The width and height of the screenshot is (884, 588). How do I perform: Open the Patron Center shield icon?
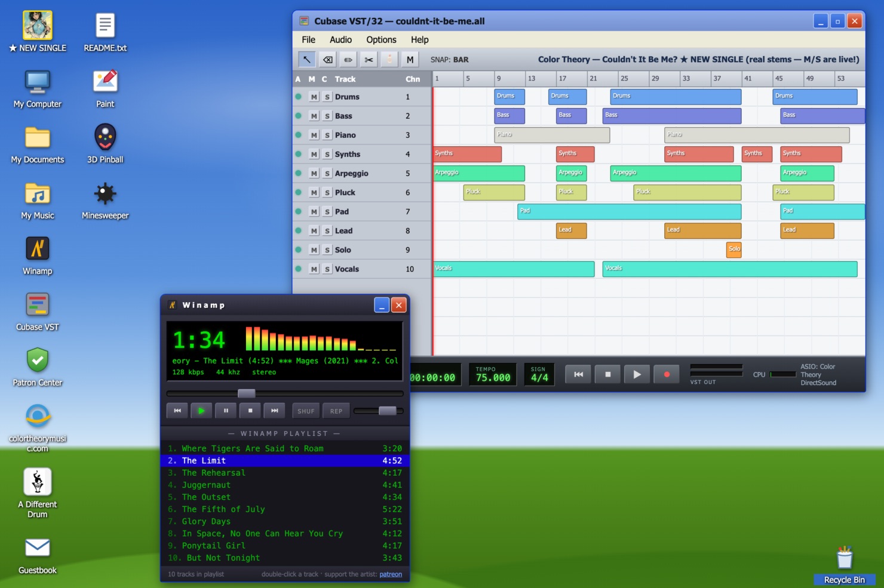[x=38, y=367]
